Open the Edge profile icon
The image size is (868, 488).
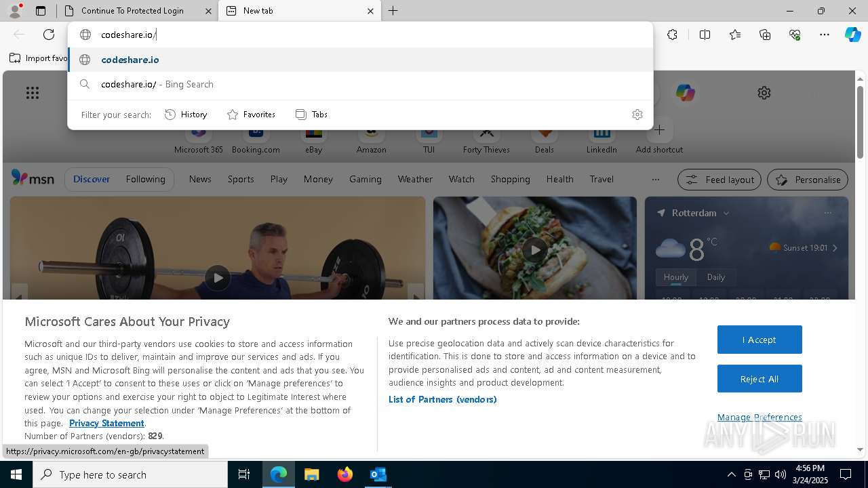[14, 10]
